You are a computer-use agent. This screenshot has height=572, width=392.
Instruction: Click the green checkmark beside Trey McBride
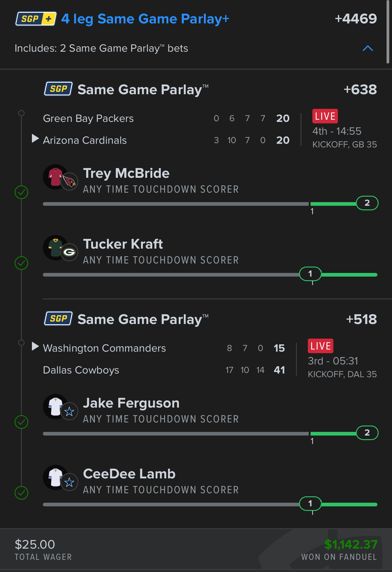[x=21, y=192]
